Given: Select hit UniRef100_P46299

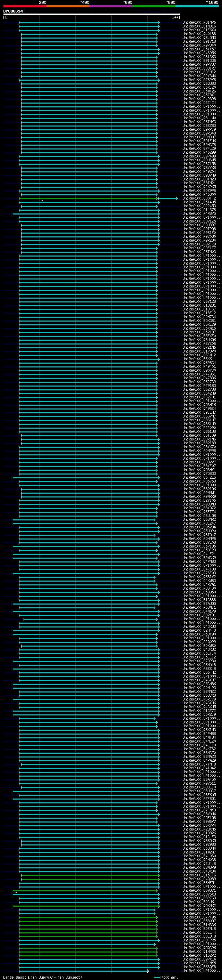Looking at the screenshot, I should (x=199, y=153).
